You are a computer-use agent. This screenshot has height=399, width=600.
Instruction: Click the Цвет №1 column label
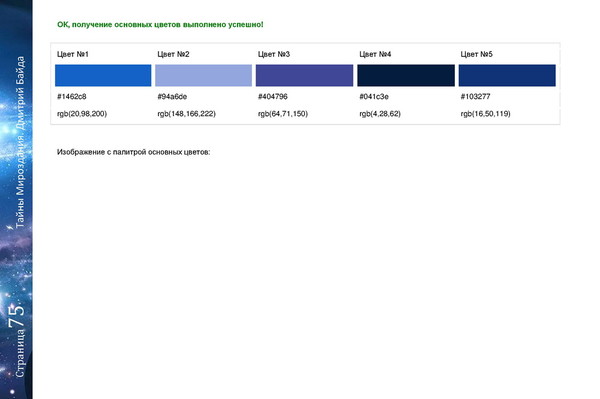point(73,54)
